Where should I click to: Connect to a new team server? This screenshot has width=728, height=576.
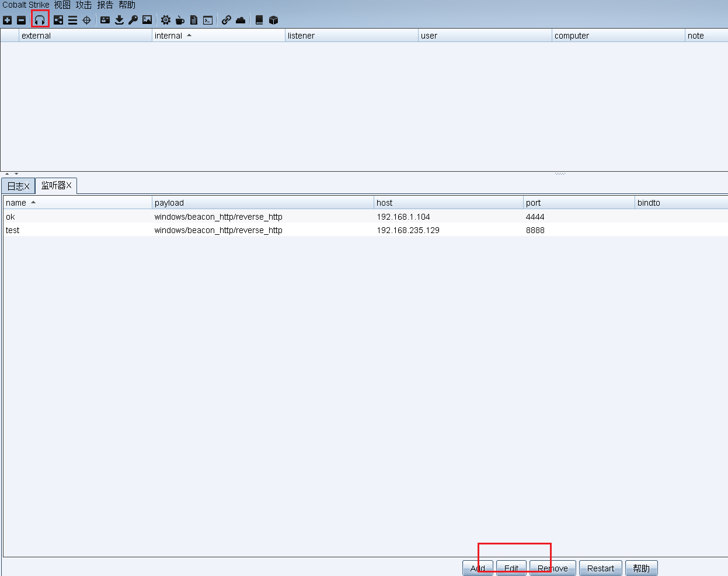click(x=8, y=20)
